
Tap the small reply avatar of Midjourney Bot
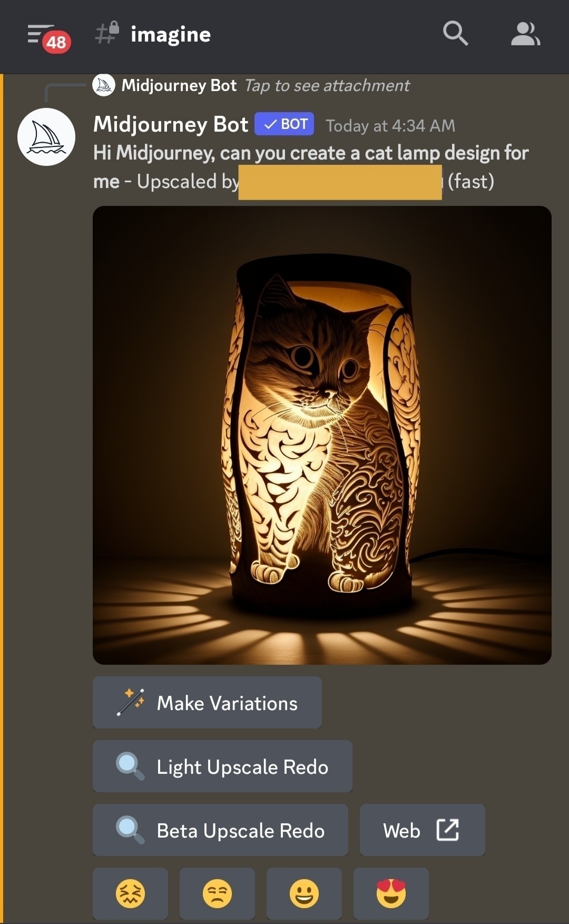point(104,85)
